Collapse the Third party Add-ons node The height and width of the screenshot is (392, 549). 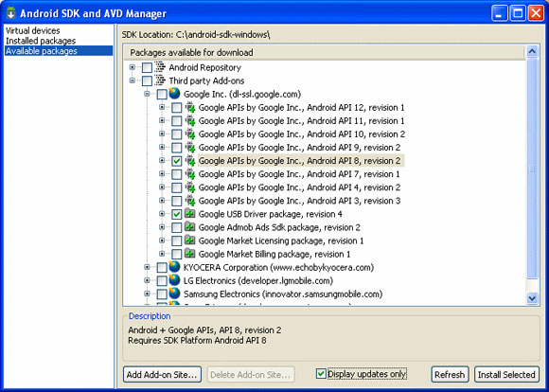132,80
